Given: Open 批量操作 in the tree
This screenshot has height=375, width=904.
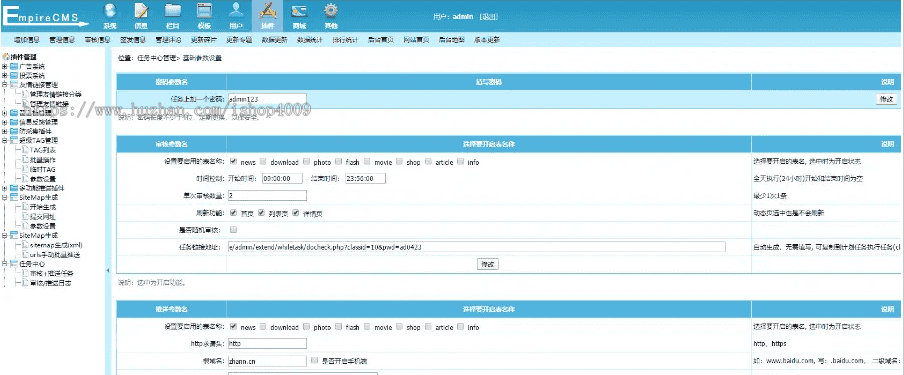Looking at the screenshot, I should 43,159.
